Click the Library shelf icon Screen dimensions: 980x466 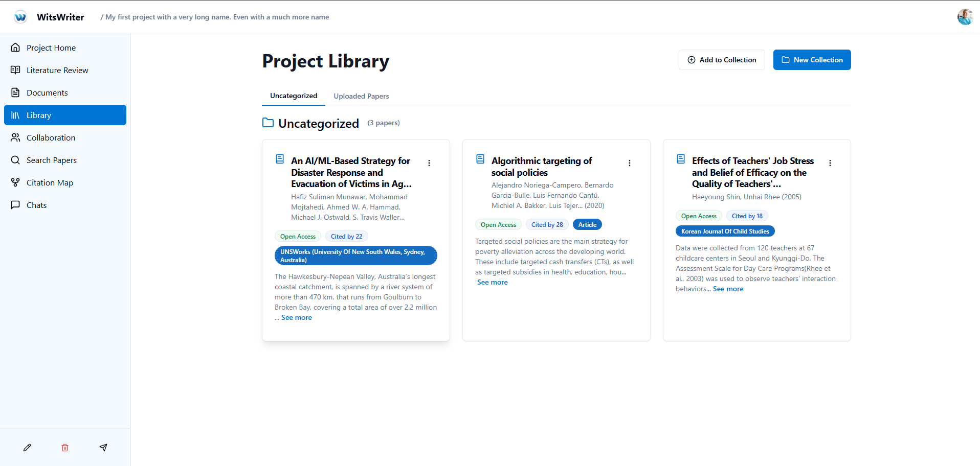[x=16, y=115]
